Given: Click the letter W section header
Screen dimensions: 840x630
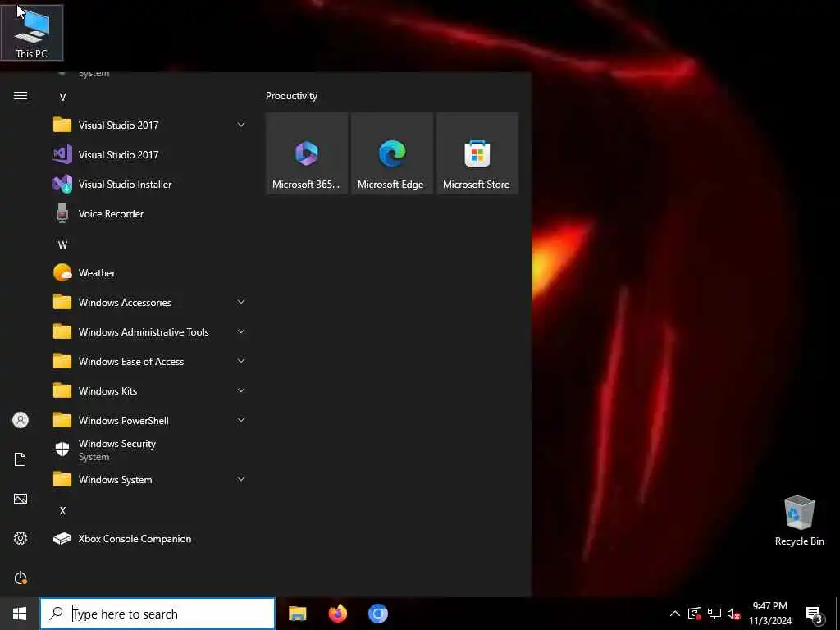Looking at the screenshot, I should pyautogui.click(x=62, y=244).
